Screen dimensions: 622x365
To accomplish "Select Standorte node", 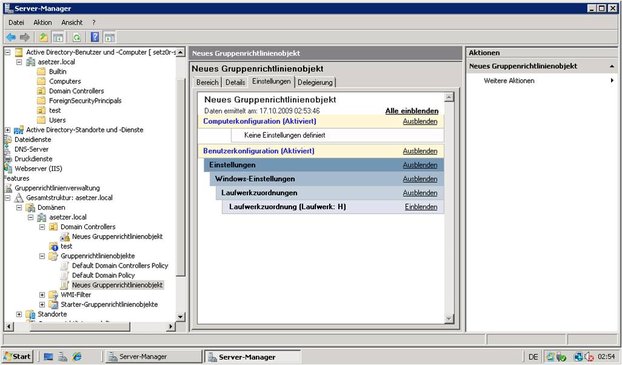I will click(52, 314).
